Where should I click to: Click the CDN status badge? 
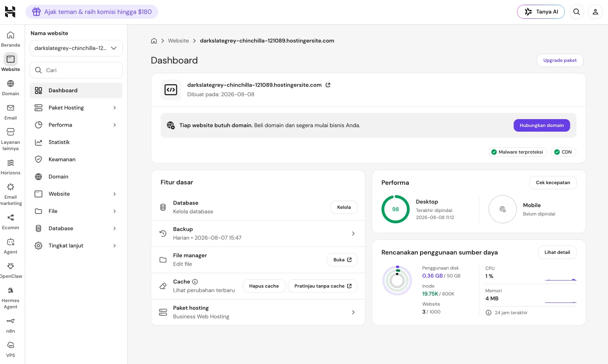pyautogui.click(x=563, y=152)
